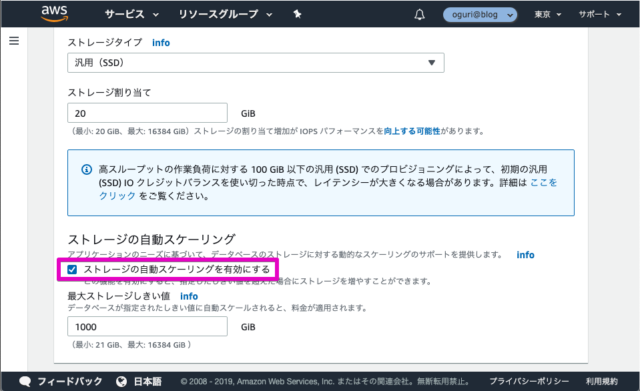Click the info circle icon in blue notice
This screenshot has width=640, height=391.
pos(87,169)
